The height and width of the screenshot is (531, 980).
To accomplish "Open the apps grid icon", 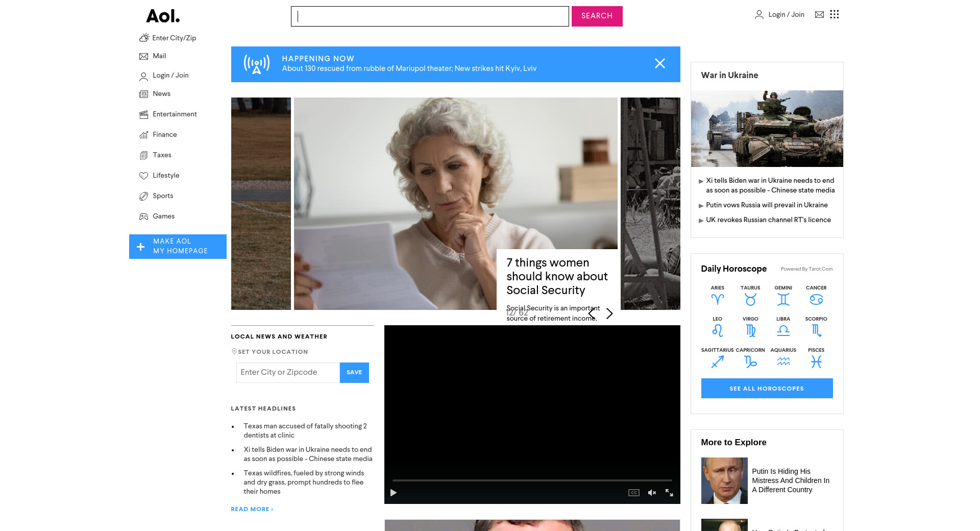I will 835,14.
